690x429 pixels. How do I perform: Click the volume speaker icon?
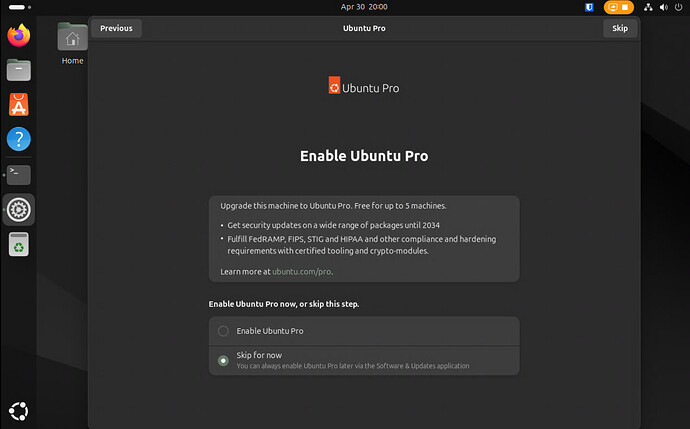point(664,7)
